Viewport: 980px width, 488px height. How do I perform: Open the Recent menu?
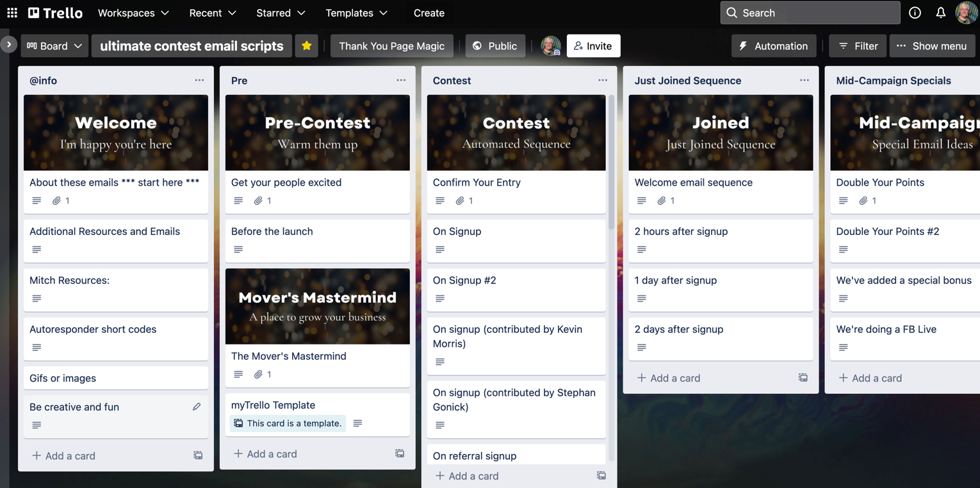(212, 13)
